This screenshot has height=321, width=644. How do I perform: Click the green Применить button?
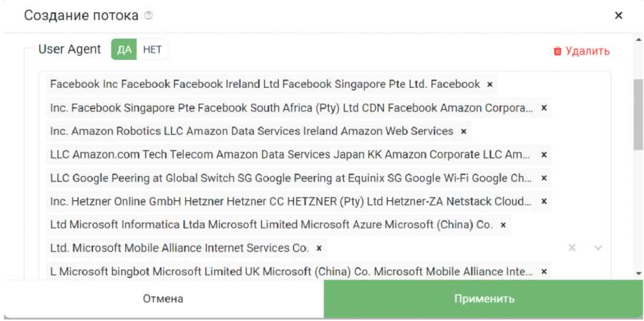pyautogui.click(x=484, y=299)
